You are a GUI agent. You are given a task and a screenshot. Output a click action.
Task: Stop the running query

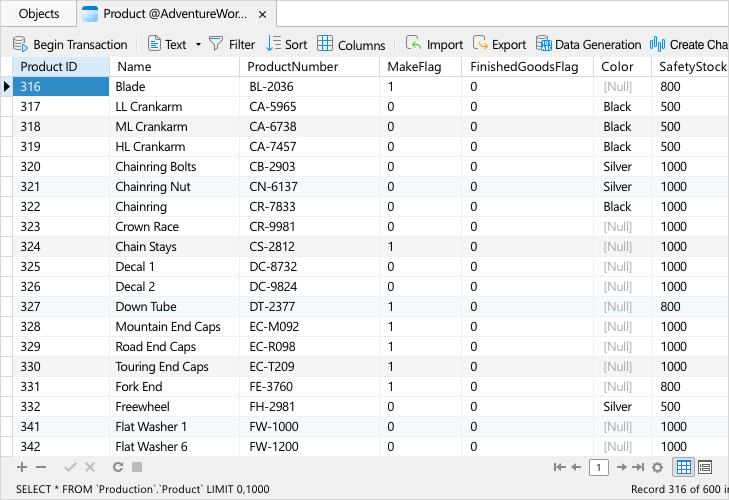click(x=137, y=467)
